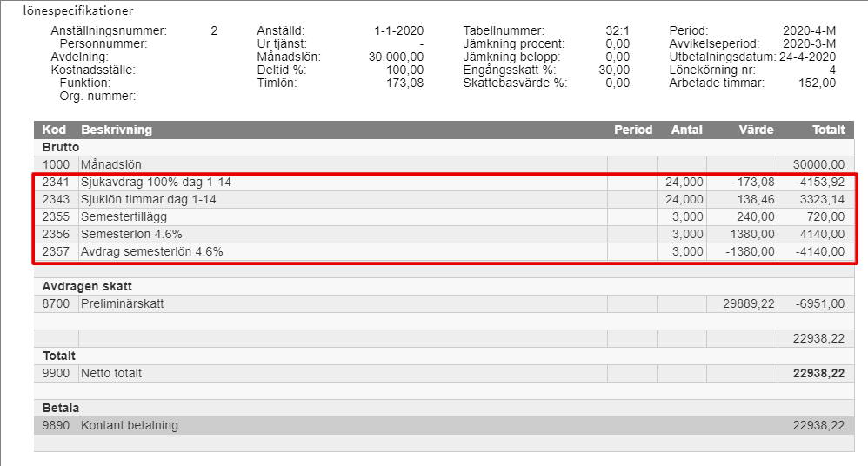The image size is (868, 466).
Task: Click the tax base value 29889,22
Action: (749, 303)
